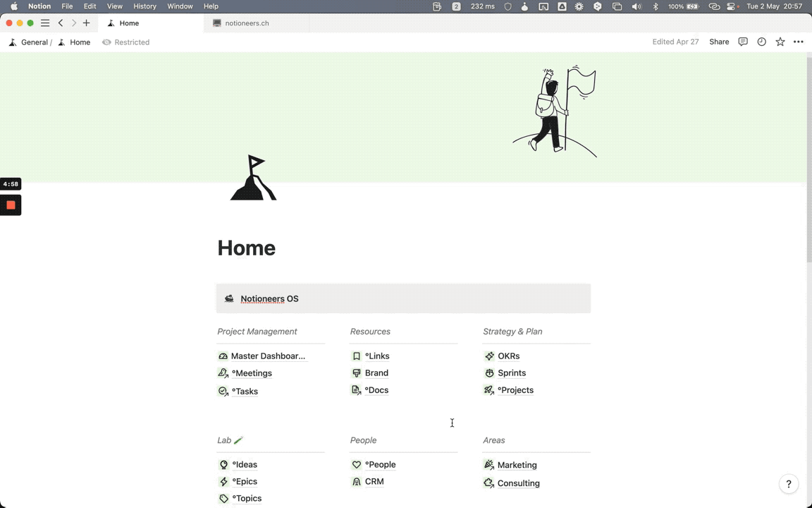Click the Resources heading
This screenshot has width=812, height=508.
click(370, 331)
